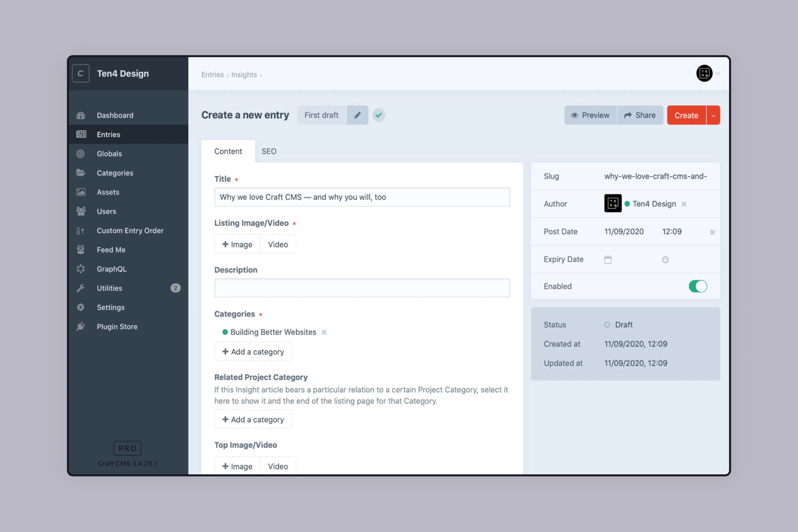Click the author avatar thumbnail
This screenshot has height=532, width=798.
(613, 203)
